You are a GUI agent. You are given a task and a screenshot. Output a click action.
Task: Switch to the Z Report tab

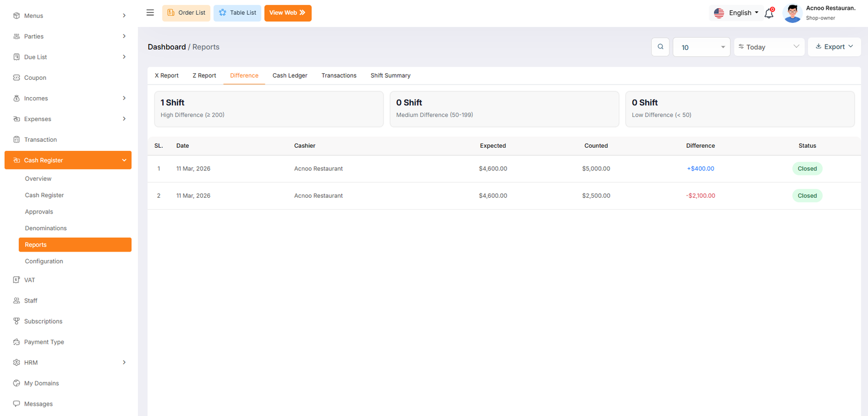204,75
